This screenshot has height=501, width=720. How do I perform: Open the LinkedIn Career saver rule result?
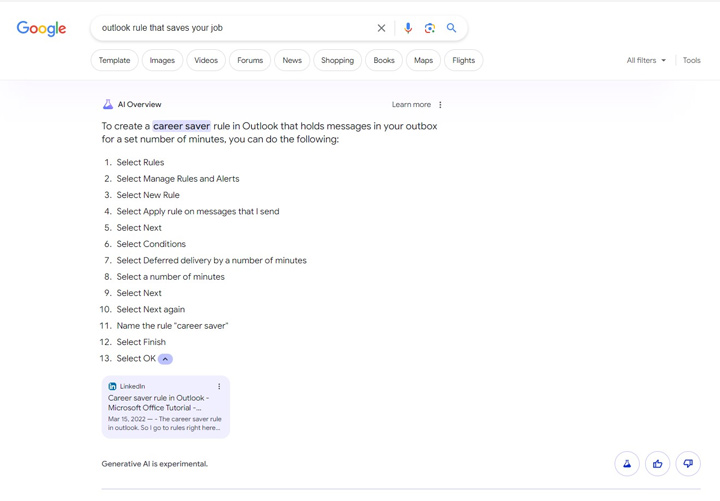[x=155, y=403]
